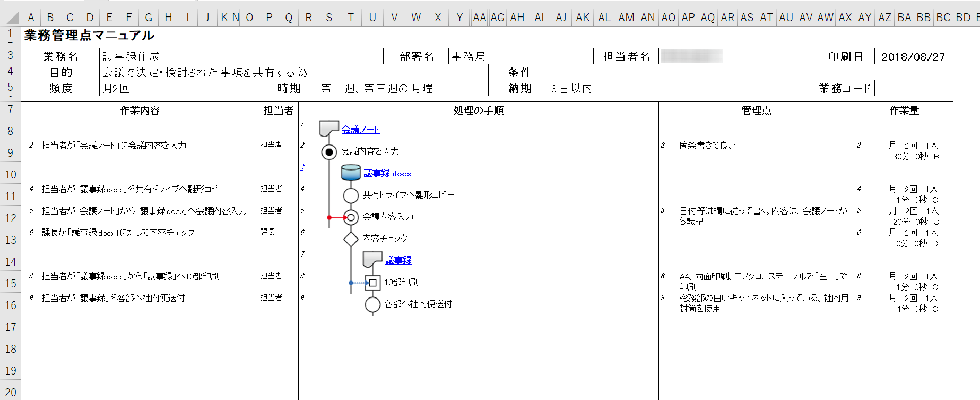The image size is (980, 400).
Task: Select the filled circle node for 会議内容を入力
Action: tap(329, 152)
